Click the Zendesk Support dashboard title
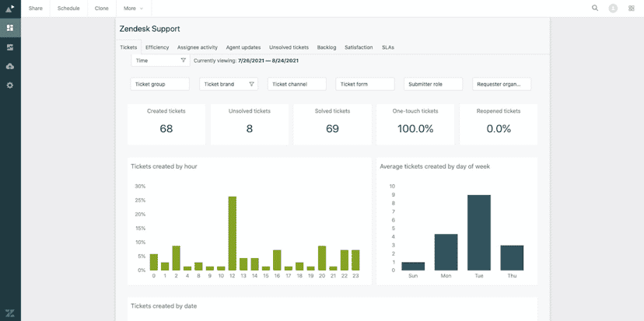644x321 pixels. [149, 29]
